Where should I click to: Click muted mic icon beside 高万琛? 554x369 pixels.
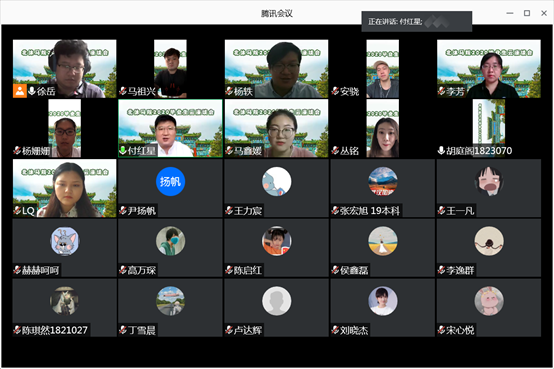click(123, 270)
